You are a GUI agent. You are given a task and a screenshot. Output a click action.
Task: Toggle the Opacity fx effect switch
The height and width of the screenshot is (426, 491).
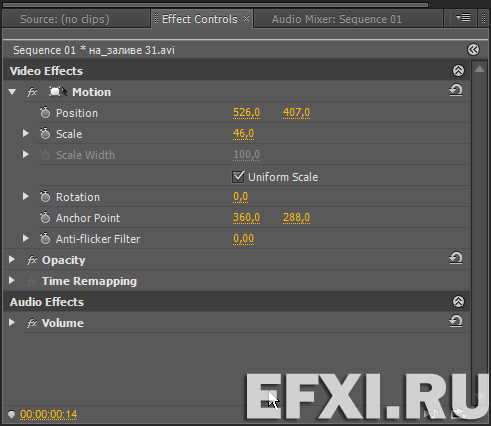pos(32,260)
